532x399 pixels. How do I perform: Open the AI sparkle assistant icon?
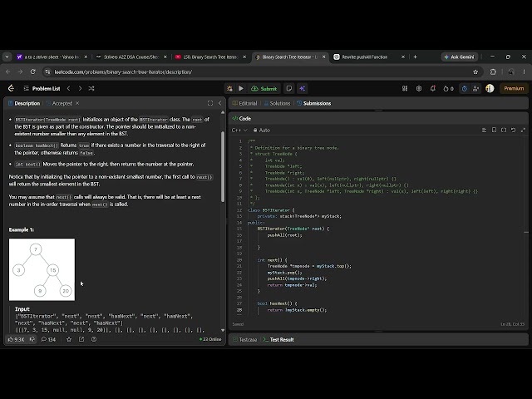pos(302,89)
